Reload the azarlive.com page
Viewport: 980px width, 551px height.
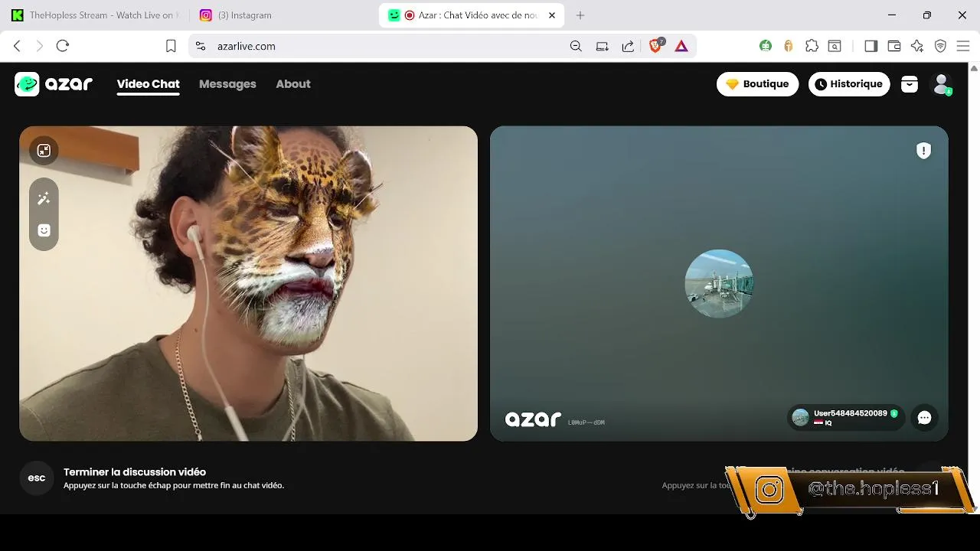point(63,46)
